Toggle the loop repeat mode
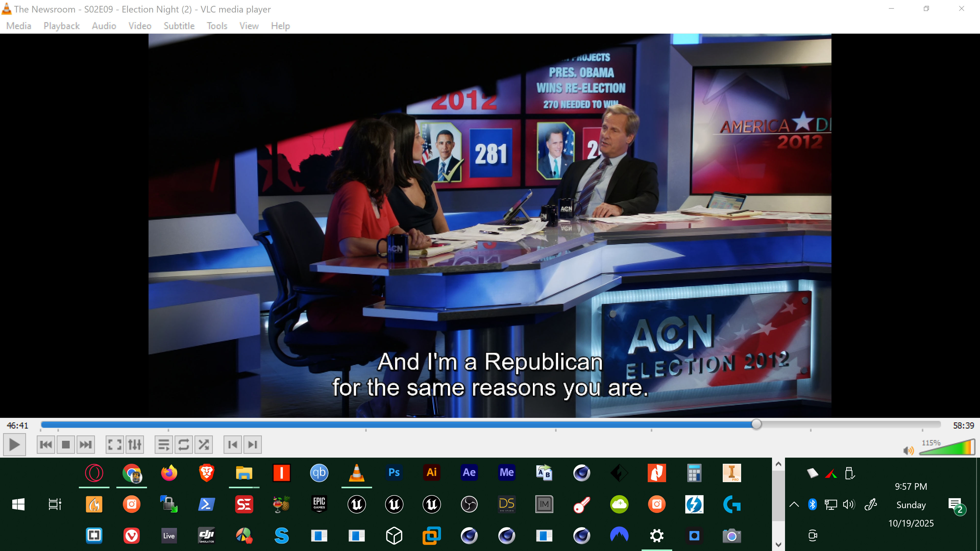Image resolution: width=980 pixels, height=551 pixels. (x=184, y=445)
